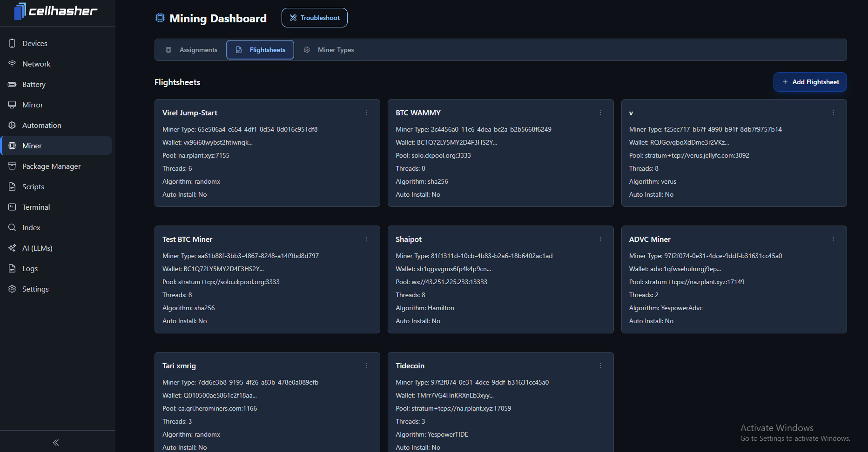Click the Battery icon in sidebar
Screen dimensions: 868x452
tap(12, 84)
